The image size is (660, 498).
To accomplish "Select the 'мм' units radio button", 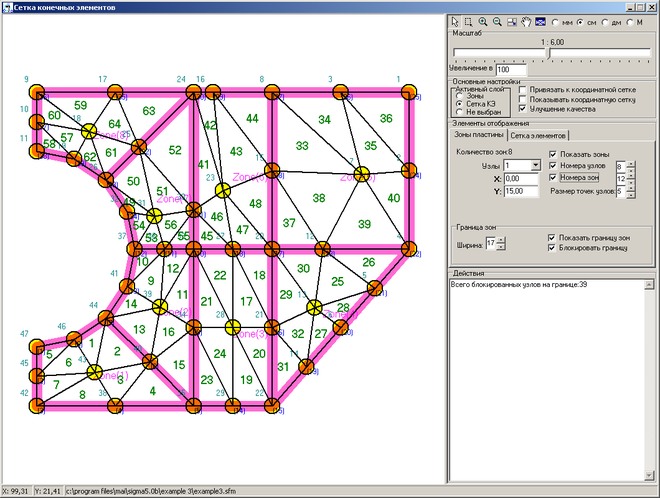I will point(556,21).
